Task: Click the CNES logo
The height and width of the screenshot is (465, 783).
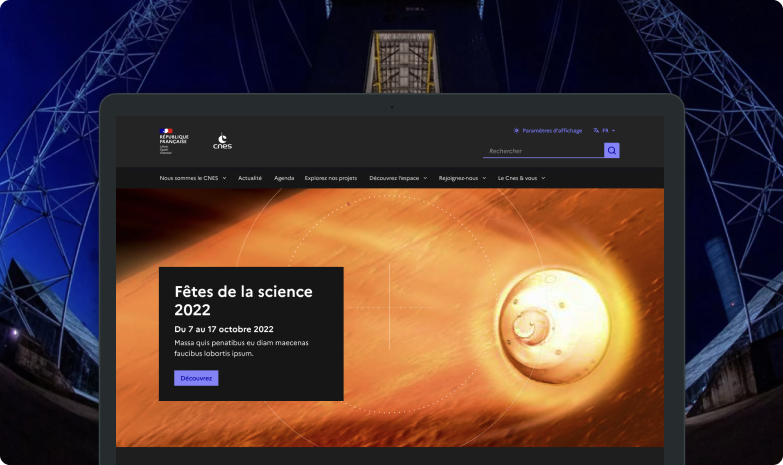Action: (222, 141)
